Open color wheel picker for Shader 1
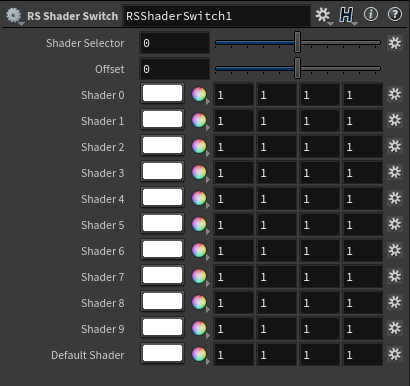 [199, 121]
